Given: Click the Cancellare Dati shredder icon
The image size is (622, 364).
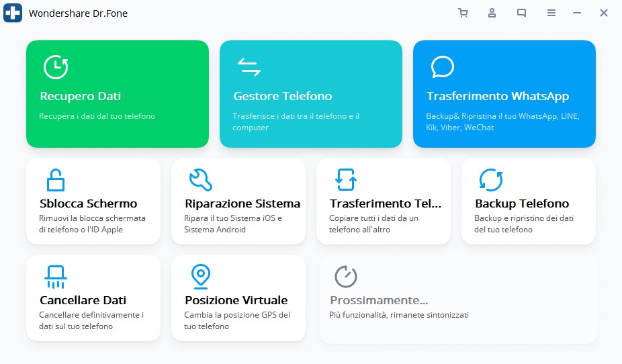Looking at the screenshot, I should [56, 277].
